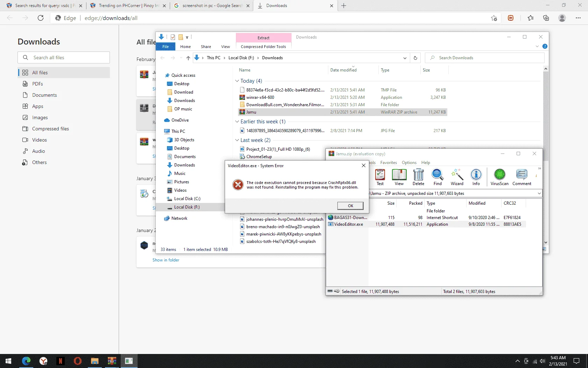588x368 pixels.
Task: Click Explorer's scrollbar up arrow
Action: (546, 69)
